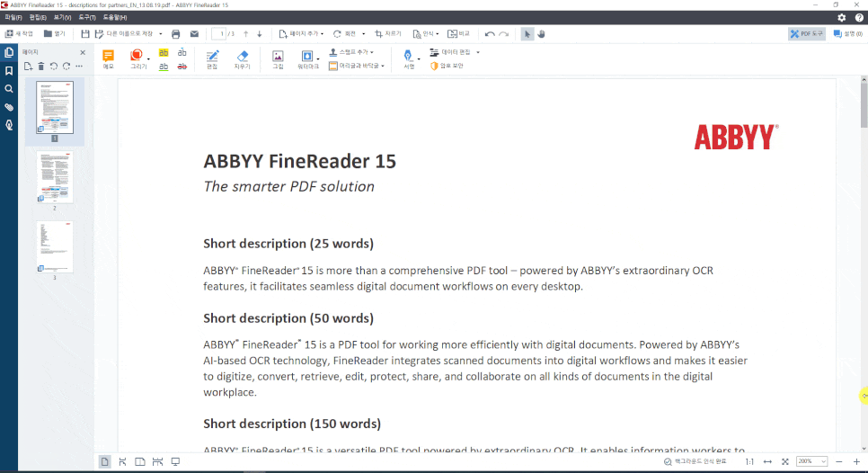This screenshot has width=868, height=473.
Task: Open Password Security (암호 보안)
Action: pos(447,66)
